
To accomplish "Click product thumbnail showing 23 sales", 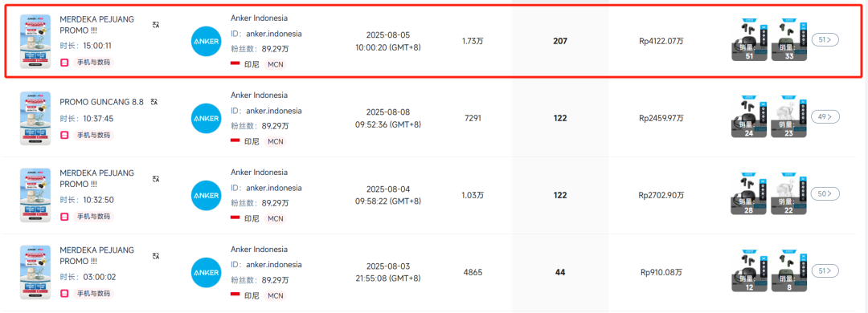I will coord(789,118).
